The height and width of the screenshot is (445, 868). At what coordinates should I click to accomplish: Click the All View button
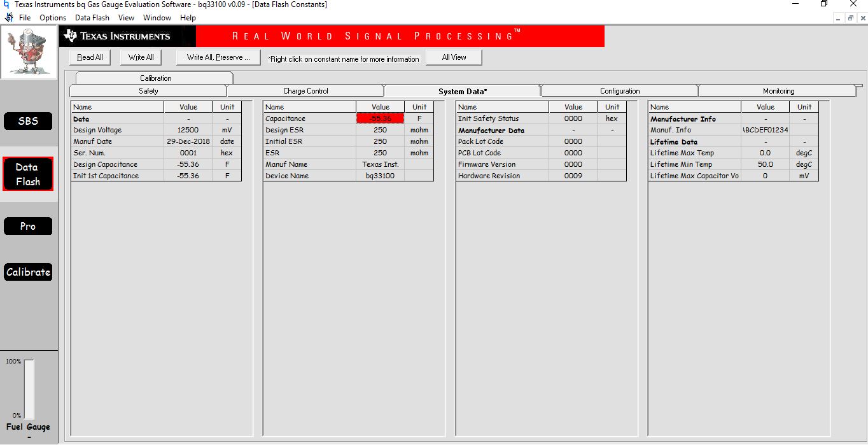point(454,57)
